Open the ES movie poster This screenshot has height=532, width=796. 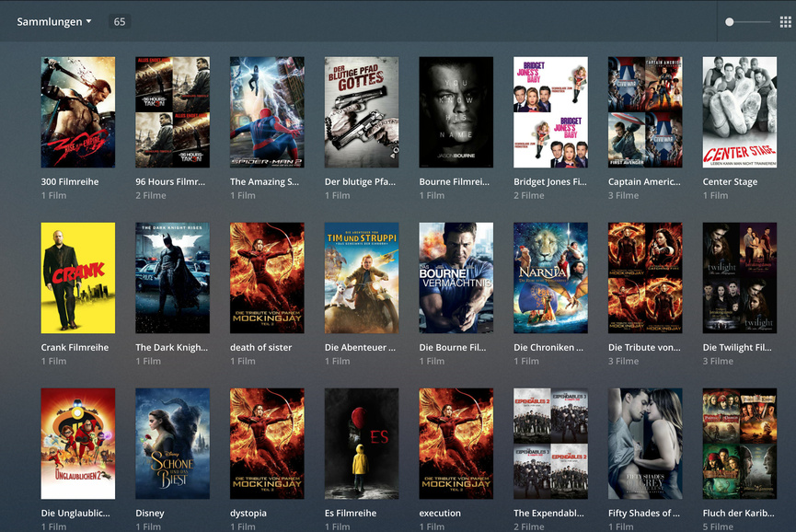click(362, 444)
